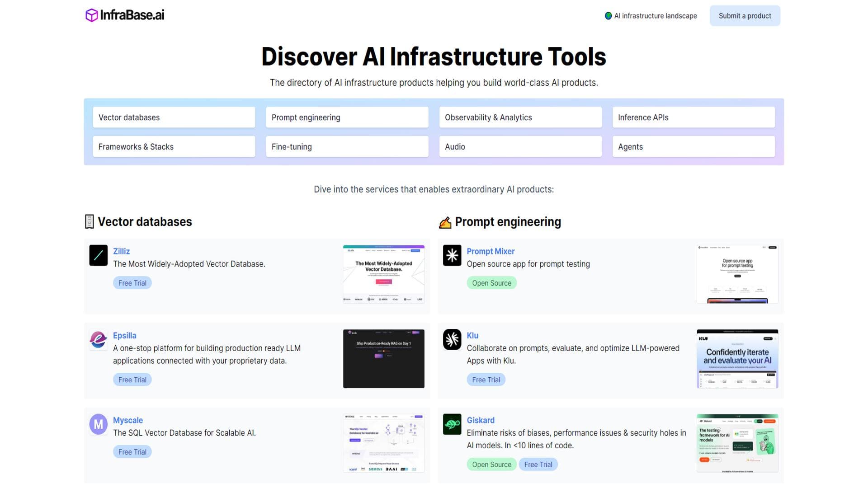Click the text 'The Most Widely-Adopted Vector Database.' under Zilliz
The height and width of the screenshot is (488, 868).
tap(189, 264)
